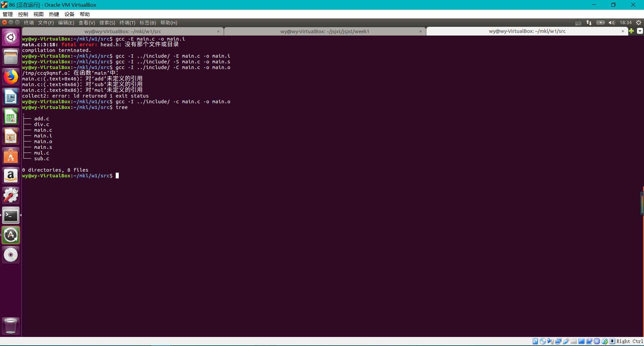644x346 pixels.
Task: Open sound volume indicator
Action: [x=611, y=22]
